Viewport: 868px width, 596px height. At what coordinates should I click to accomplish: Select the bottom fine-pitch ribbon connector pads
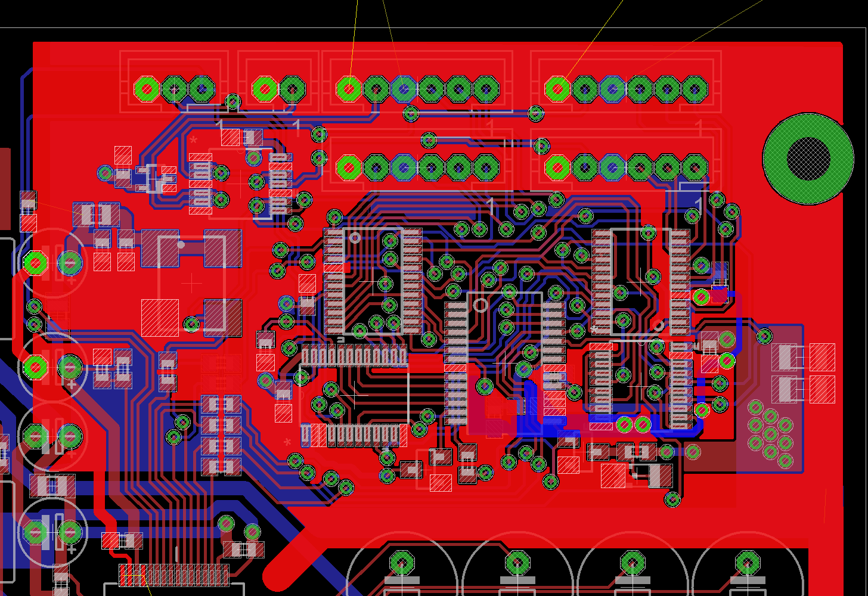point(174,575)
